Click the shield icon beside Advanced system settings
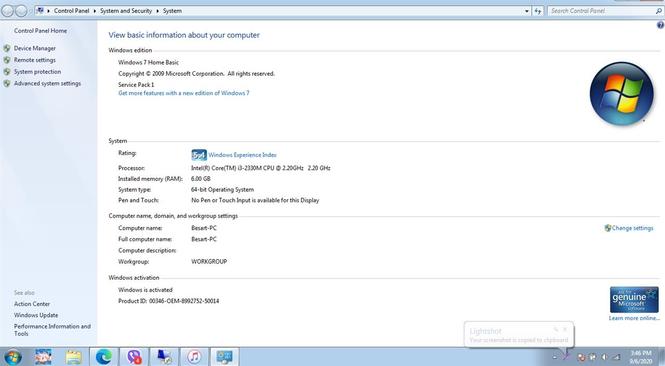 click(7, 84)
